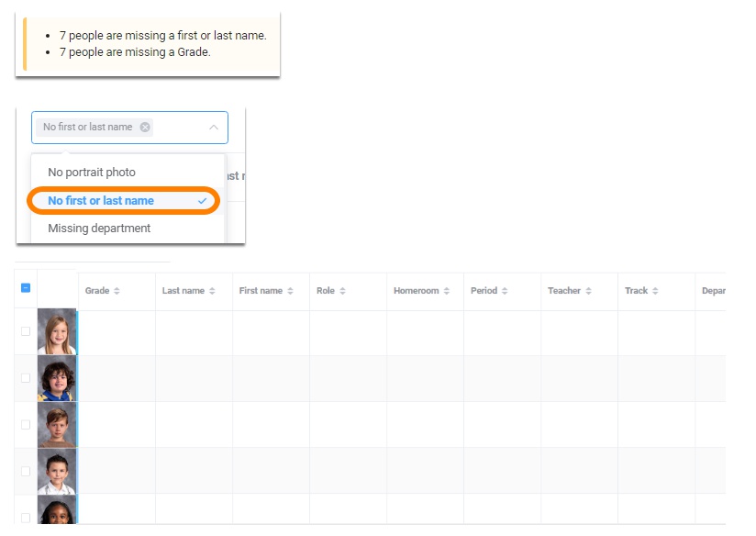
Task: Sort by Period column sort icon
Action: (x=505, y=291)
